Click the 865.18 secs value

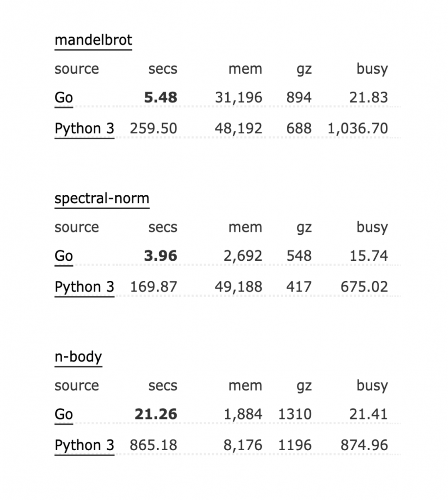coord(153,446)
